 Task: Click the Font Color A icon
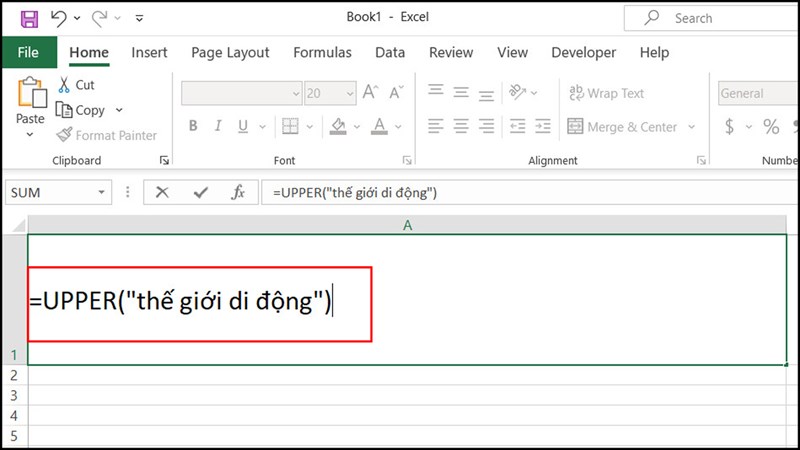click(379, 126)
